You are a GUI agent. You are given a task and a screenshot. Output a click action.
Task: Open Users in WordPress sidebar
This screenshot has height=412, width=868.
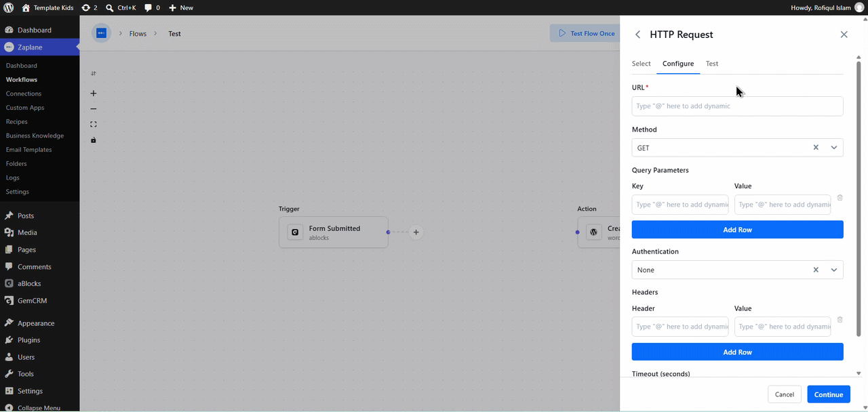[x=39, y=357]
